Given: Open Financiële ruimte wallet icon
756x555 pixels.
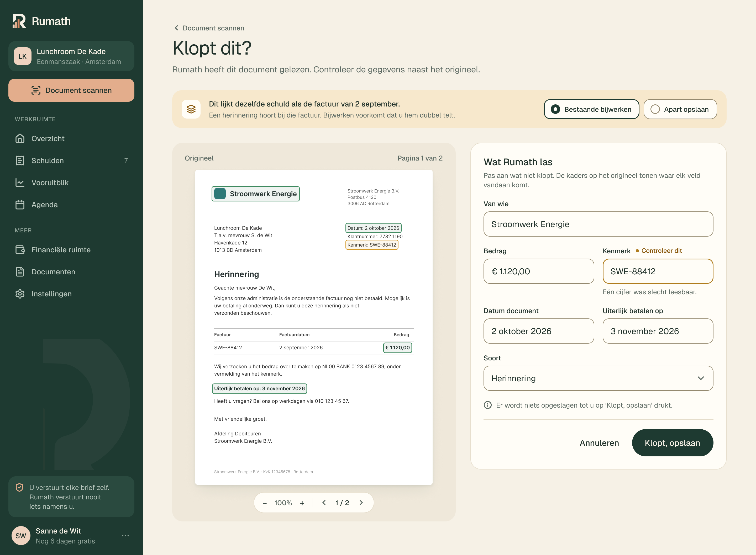Looking at the screenshot, I should 20,250.
